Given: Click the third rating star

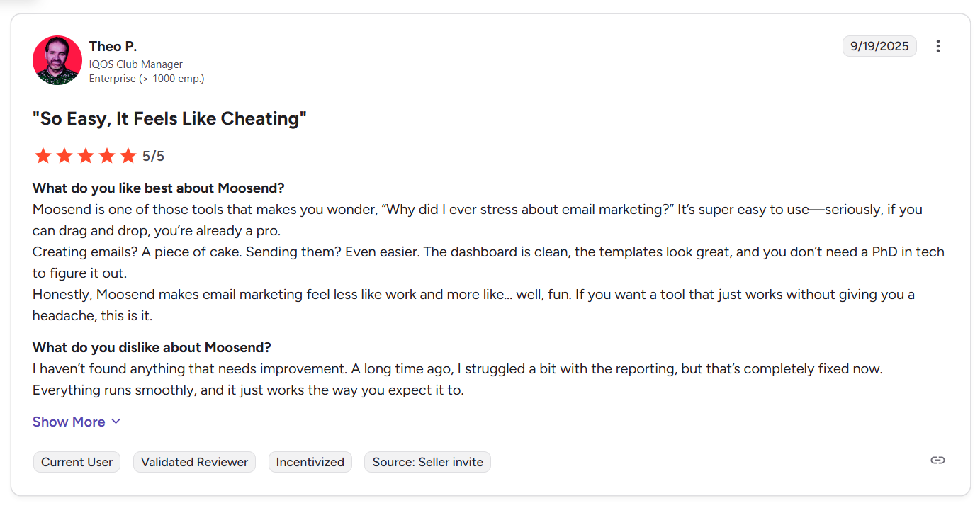Looking at the screenshot, I should pyautogui.click(x=86, y=156).
